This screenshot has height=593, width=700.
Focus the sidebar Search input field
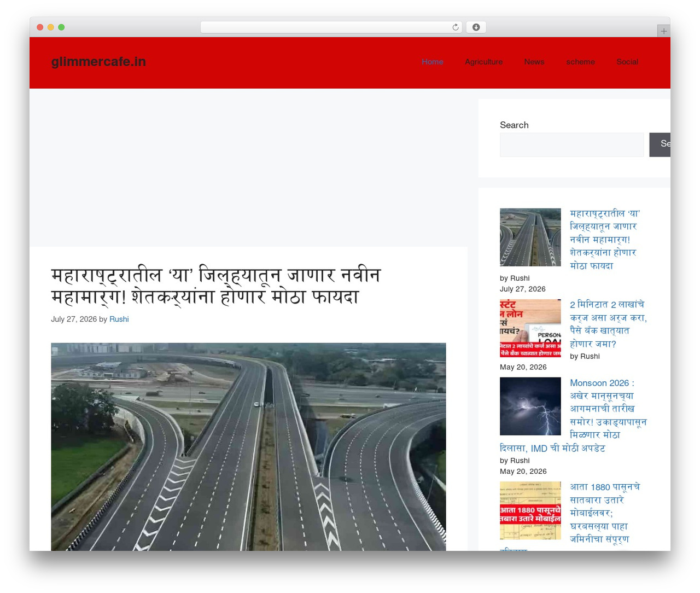pos(571,144)
